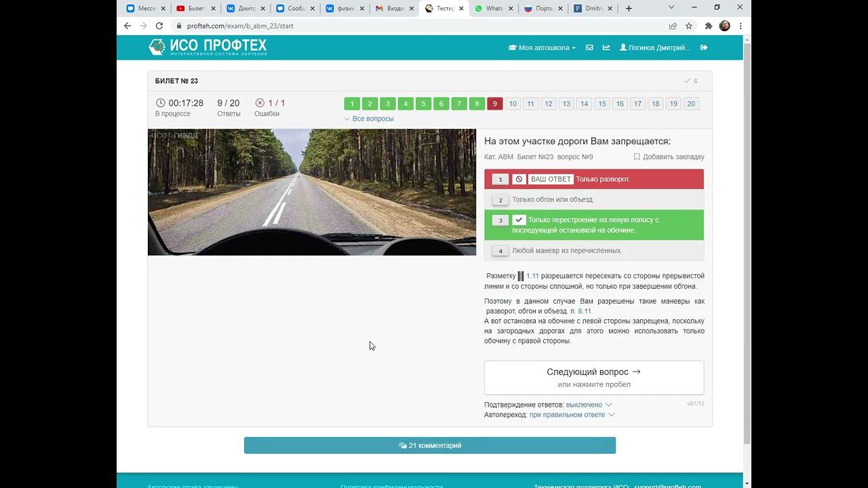
Task: Change Автопереход setting при правильном ответе
Action: point(572,415)
